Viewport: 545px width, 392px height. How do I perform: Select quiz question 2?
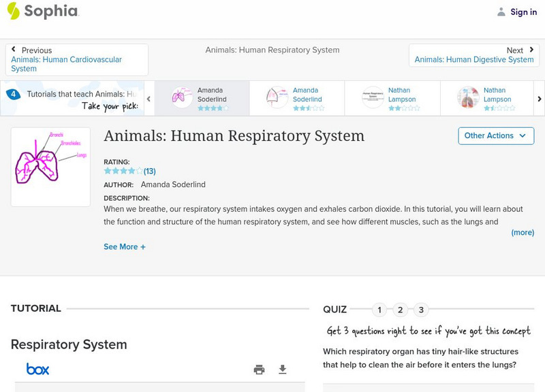click(400, 309)
